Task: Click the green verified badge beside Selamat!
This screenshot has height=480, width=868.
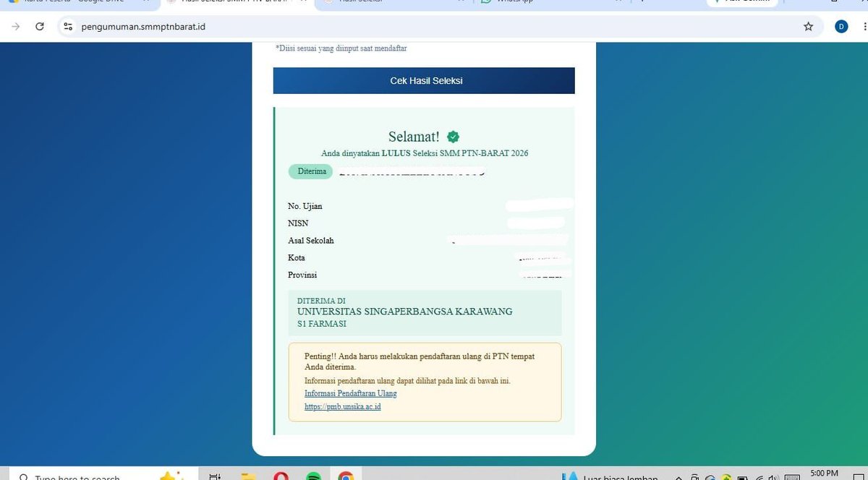Action: 454,137
